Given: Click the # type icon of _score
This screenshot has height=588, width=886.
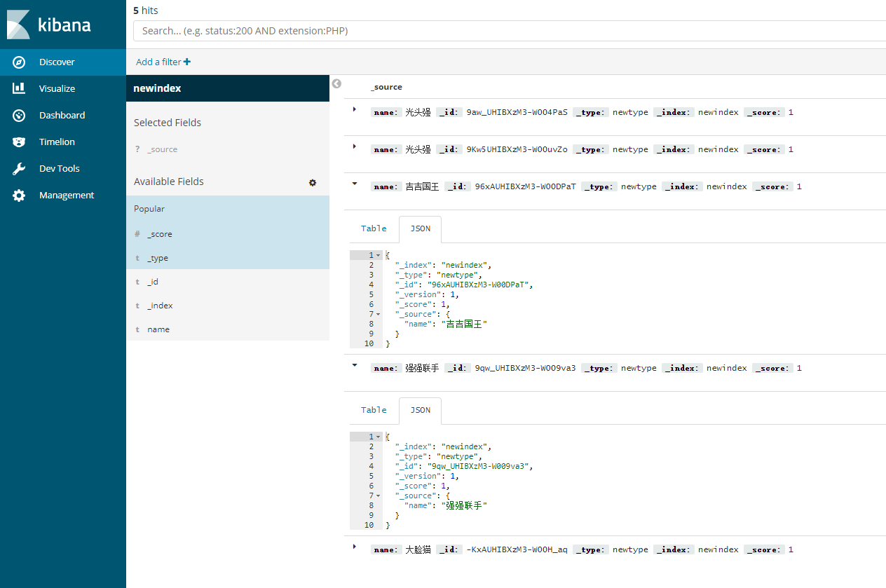Looking at the screenshot, I should 137,234.
